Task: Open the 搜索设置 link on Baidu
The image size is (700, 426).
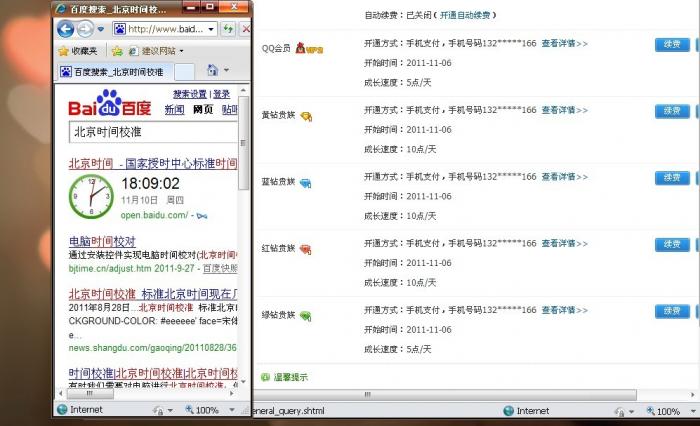Action: (190, 94)
